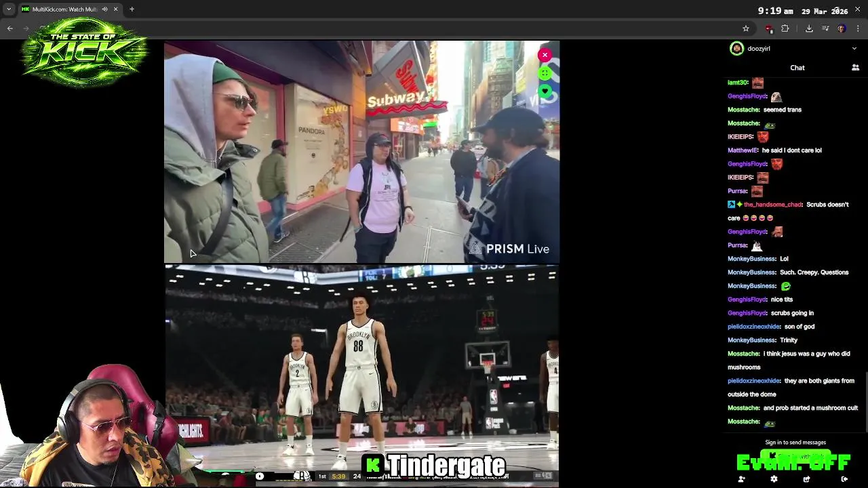The image size is (868, 488).
Task: Click username GenghisFloyd beside "nice tits"
Action: [x=748, y=300]
